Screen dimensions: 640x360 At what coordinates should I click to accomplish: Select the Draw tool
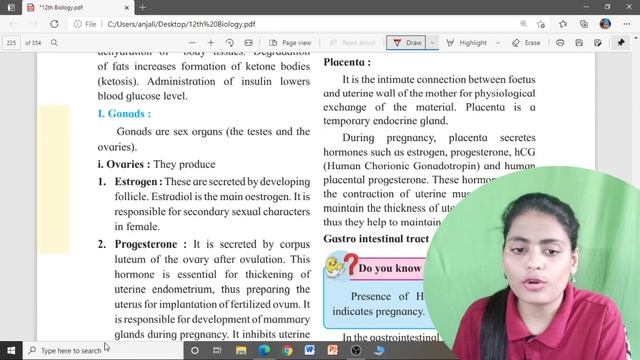point(407,42)
